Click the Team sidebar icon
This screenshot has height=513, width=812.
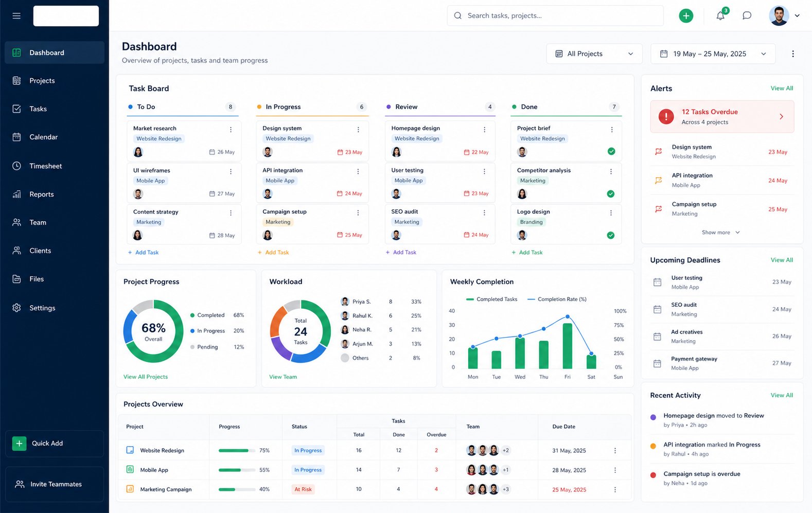(x=16, y=222)
